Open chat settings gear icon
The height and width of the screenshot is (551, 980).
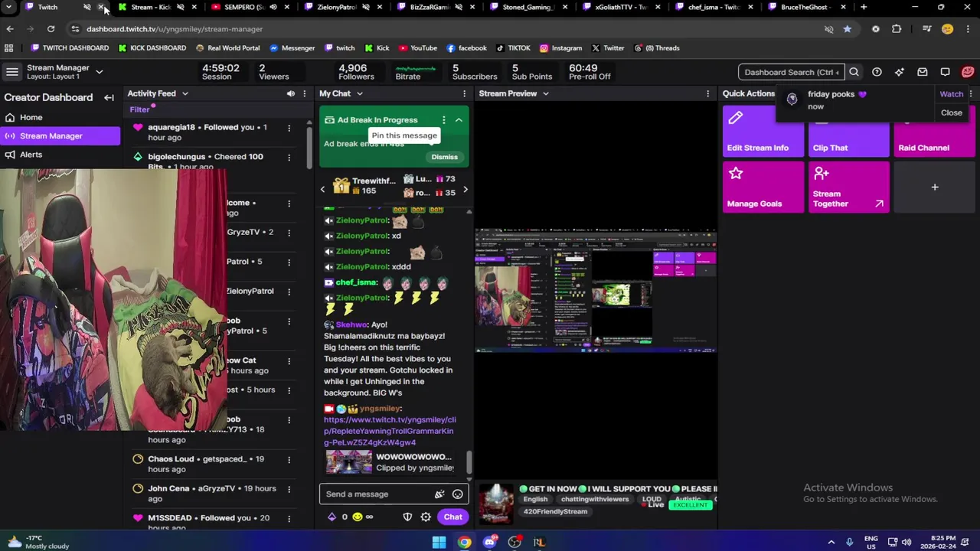[x=426, y=517]
